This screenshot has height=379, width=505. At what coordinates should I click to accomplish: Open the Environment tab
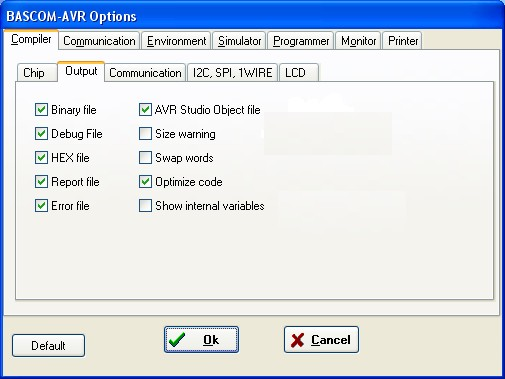(x=176, y=41)
